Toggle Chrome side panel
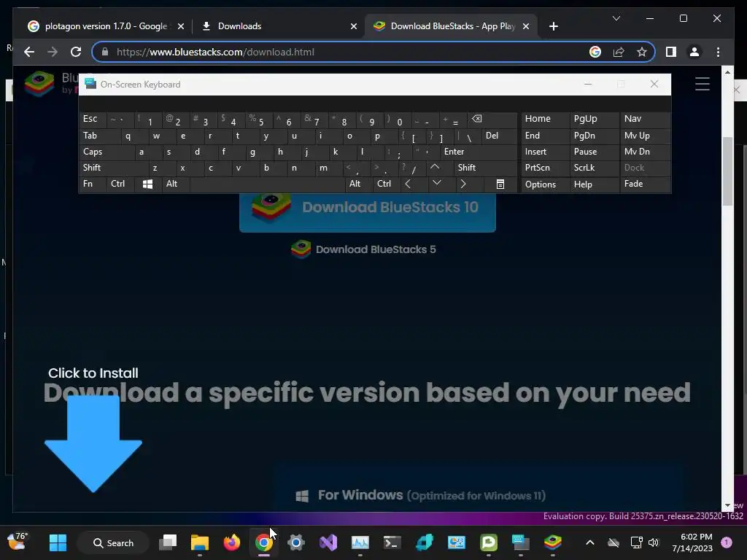The width and height of the screenshot is (747, 560). pos(671,52)
